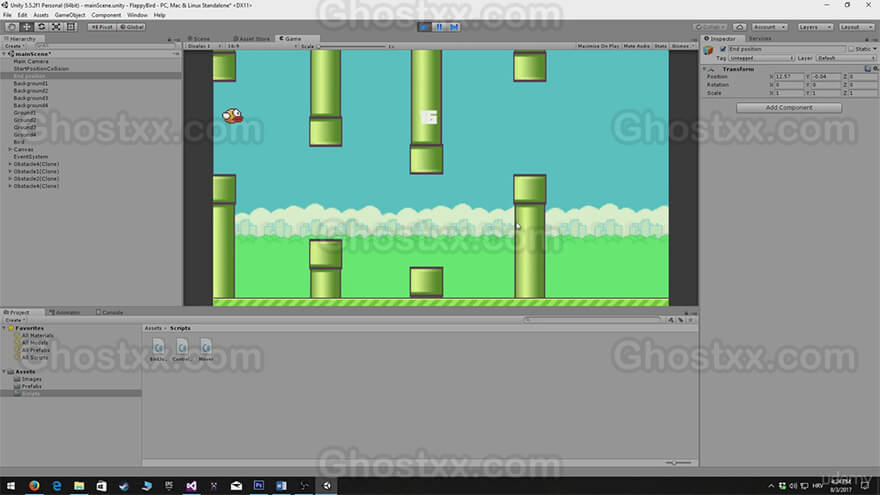Select the Rect transform tool

coord(71,27)
